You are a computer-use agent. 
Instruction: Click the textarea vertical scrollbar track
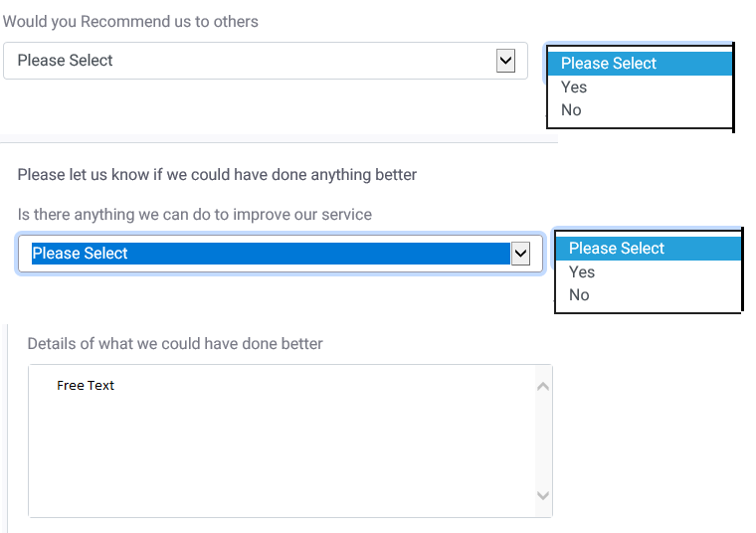point(543,441)
